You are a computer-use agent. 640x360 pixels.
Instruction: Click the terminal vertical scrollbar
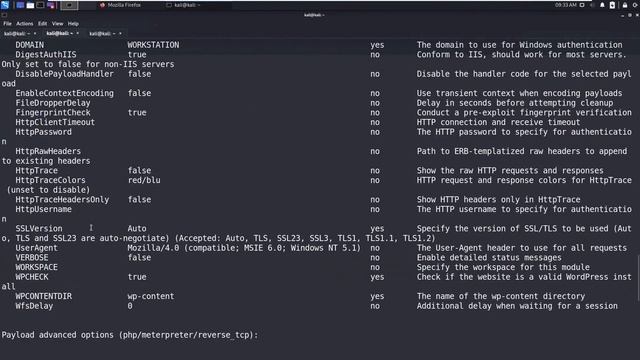[638, 278]
